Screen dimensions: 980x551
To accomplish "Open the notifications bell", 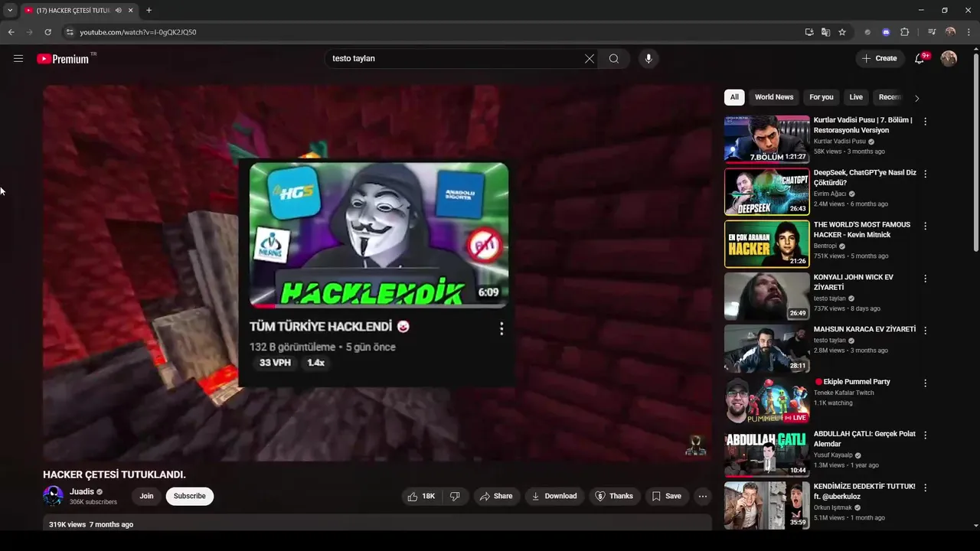I will [x=920, y=58].
